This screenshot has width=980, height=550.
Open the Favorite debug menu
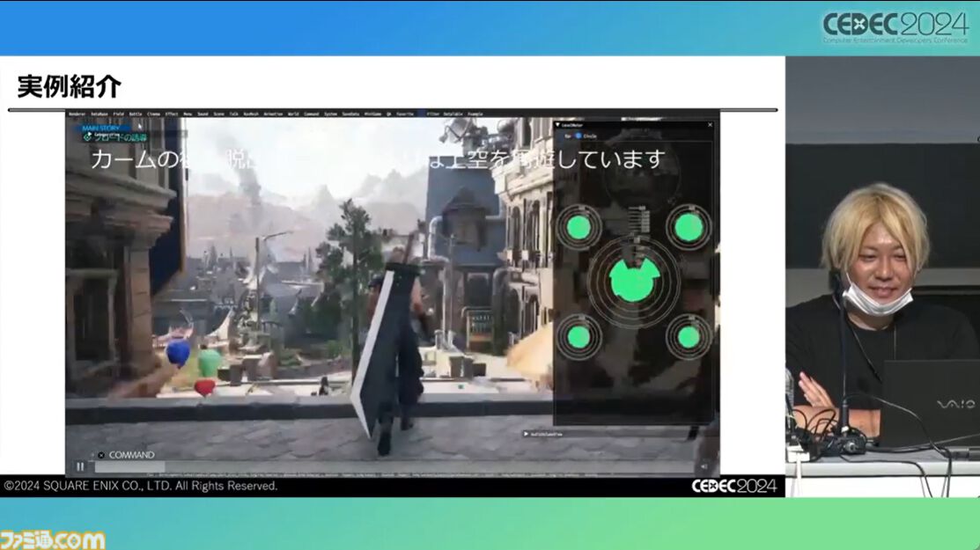[405, 114]
